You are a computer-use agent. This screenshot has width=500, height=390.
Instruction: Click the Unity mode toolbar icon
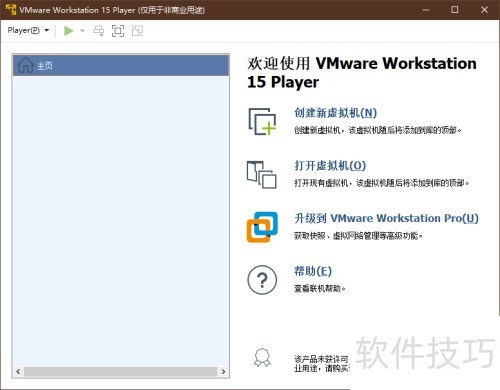pyautogui.click(x=137, y=31)
